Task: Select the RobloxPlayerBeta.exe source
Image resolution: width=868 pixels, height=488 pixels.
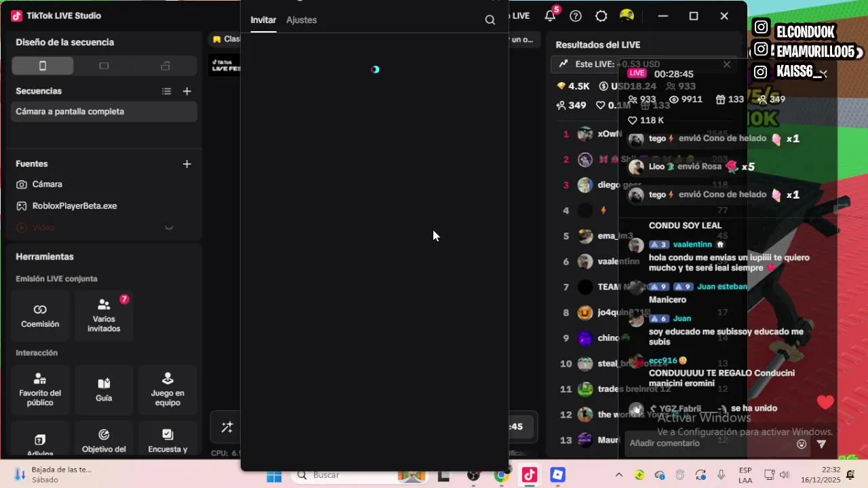Action: coord(104,206)
